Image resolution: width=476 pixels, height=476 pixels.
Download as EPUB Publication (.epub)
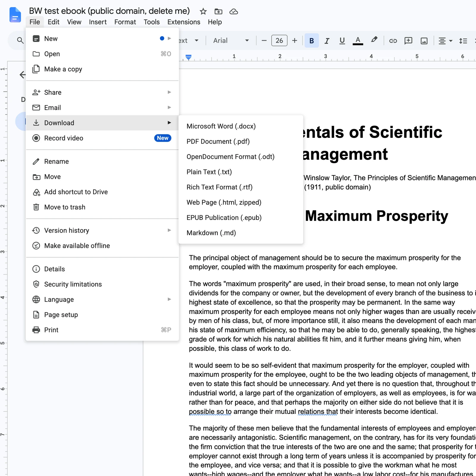[x=241, y=218]
